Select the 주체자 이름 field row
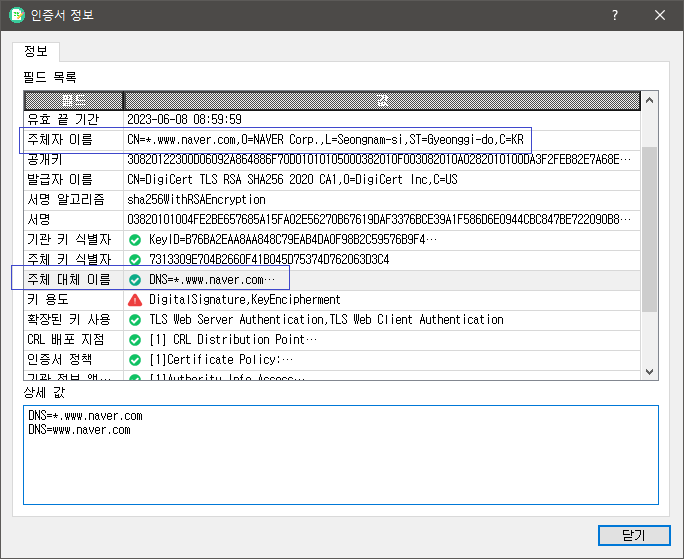684x559 pixels. [332, 140]
